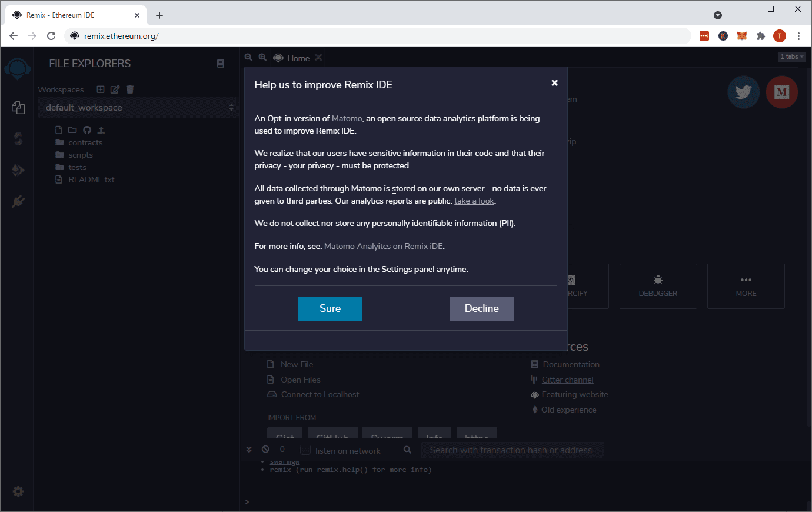Clear terminal console icon
The width and height of the screenshot is (812, 512).
click(265, 449)
